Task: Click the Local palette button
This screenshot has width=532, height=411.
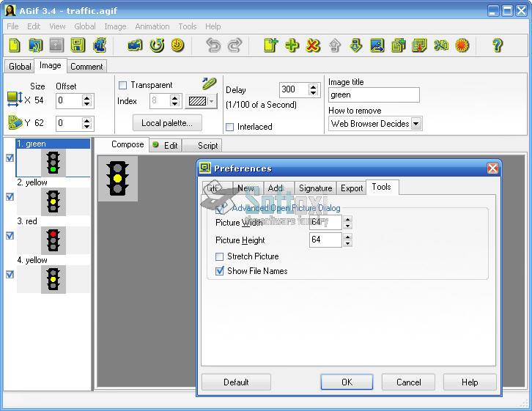Action: pos(167,123)
